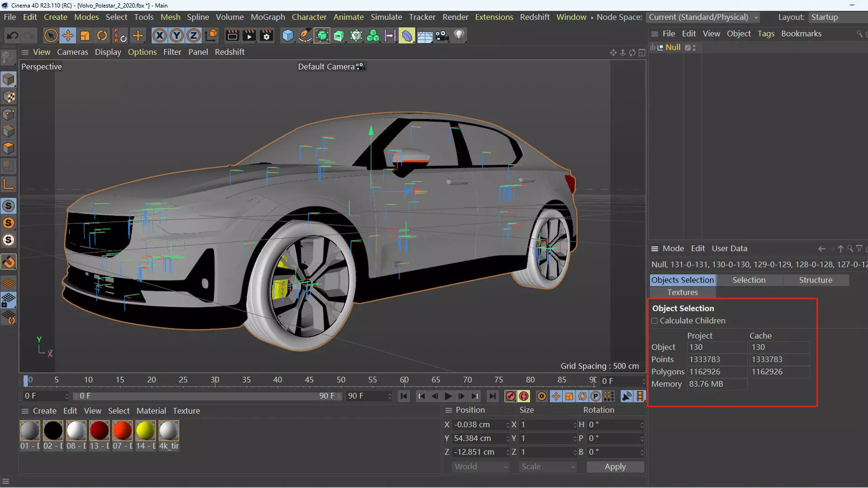
Task: Select the Spline Pen tool
Action: [305, 35]
